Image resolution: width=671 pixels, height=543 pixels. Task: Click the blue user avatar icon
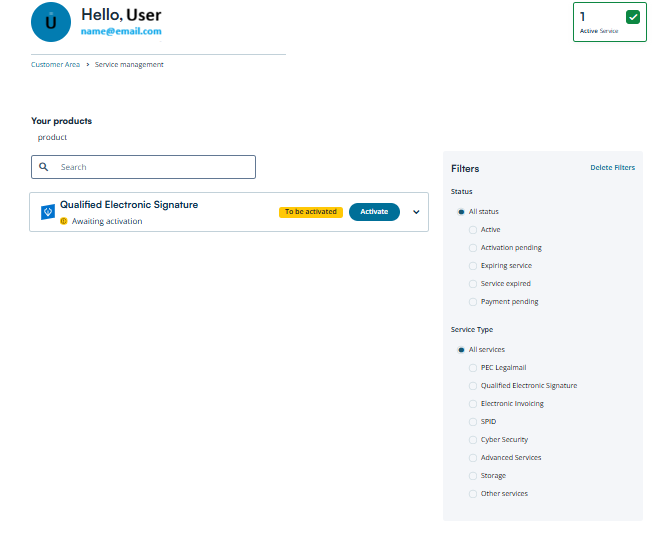click(x=51, y=22)
